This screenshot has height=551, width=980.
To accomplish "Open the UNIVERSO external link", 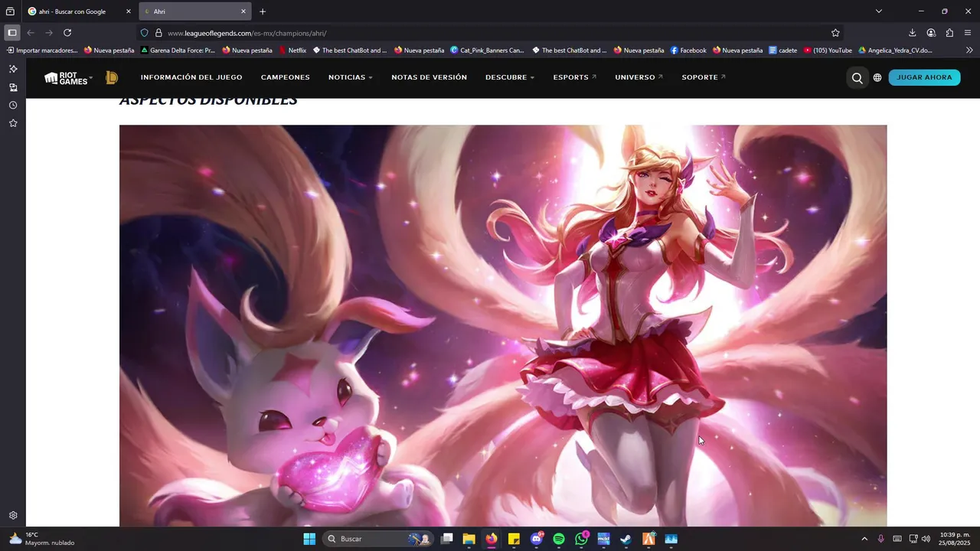I will coord(639,77).
